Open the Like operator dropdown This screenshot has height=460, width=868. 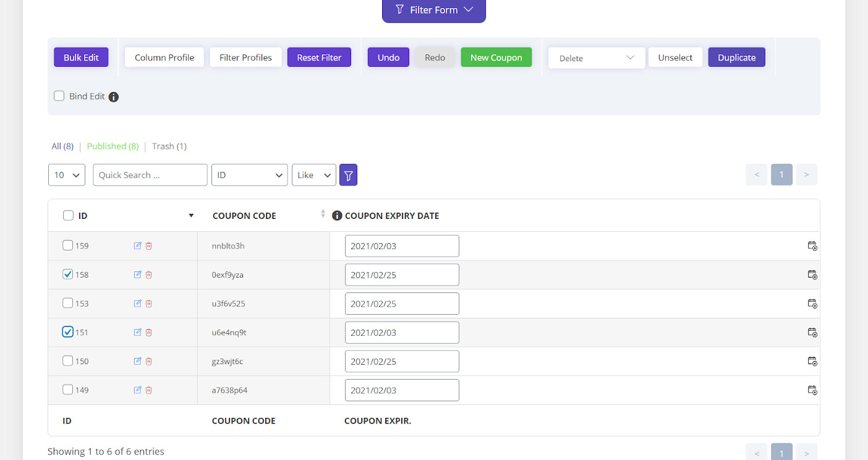pyautogui.click(x=314, y=175)
